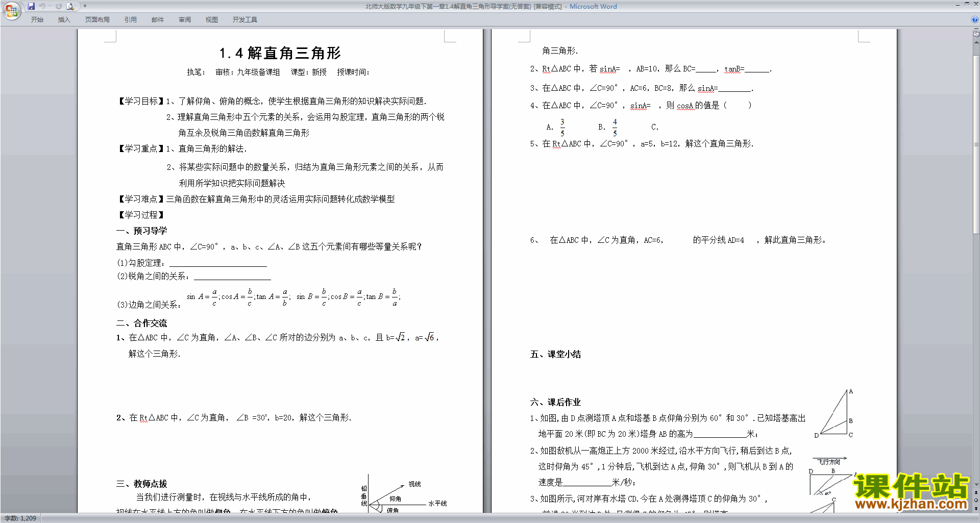Click the 六、课后作业 heading
The height and width of the screenshot is (523, 980).
[x=556, y=402]
